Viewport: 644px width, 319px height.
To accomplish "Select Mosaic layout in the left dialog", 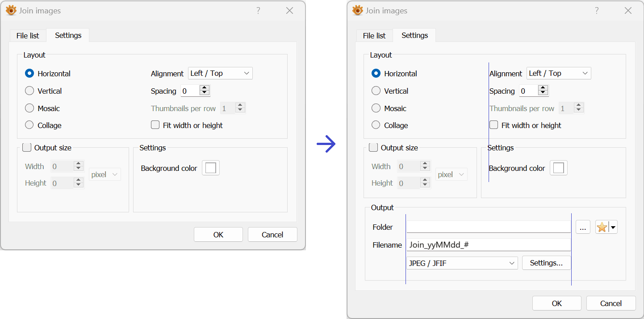I will 29,108.
